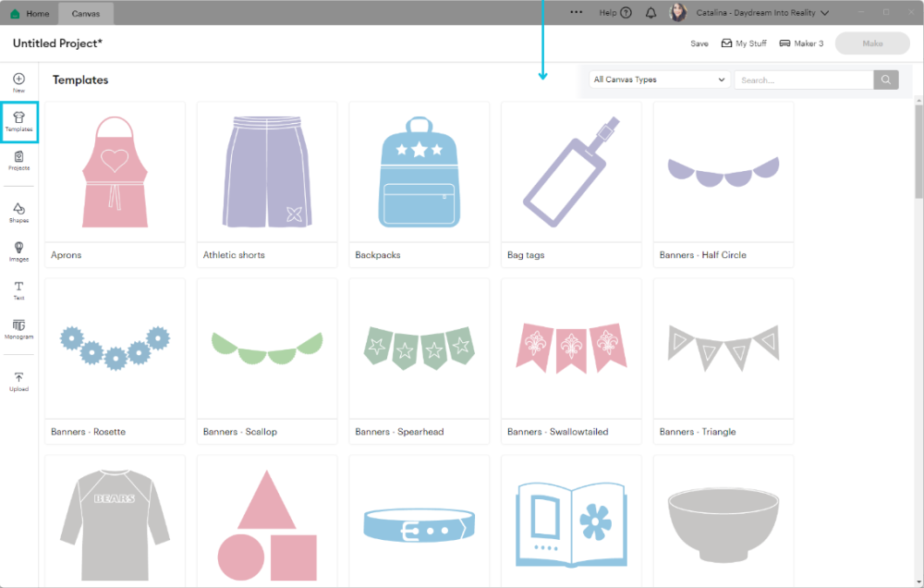This screenshot has height=588, width=924.
Task: Click the Untitled Project title
Action: click(57, 43)
